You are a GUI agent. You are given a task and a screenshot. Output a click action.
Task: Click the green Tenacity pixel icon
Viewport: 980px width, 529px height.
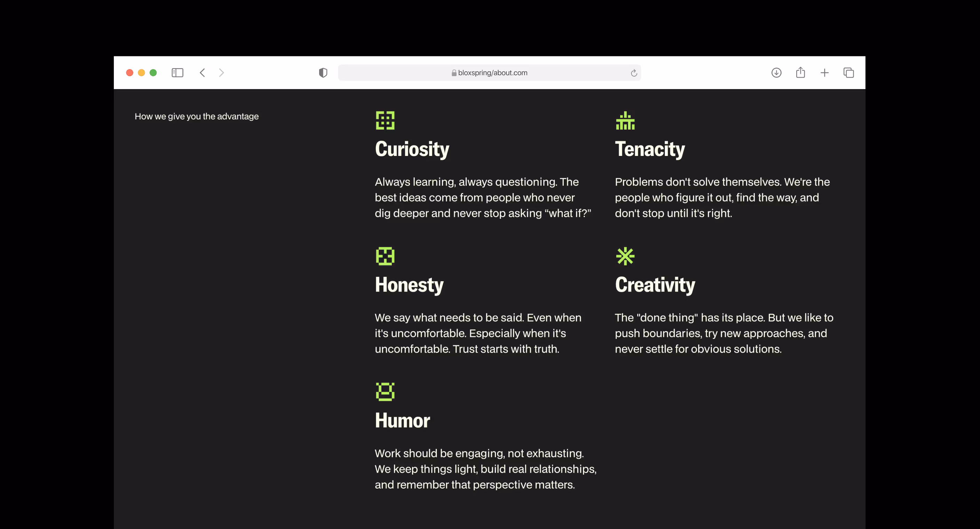[625, 121]
